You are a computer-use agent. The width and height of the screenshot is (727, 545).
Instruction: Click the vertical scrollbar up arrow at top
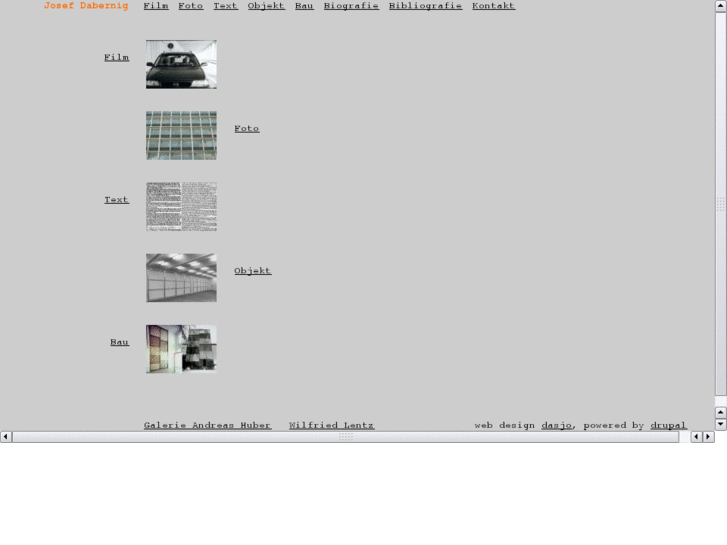click(x=721, y=6)
